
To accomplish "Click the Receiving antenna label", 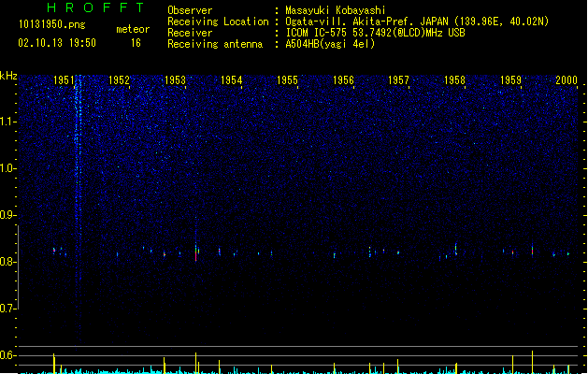I will pyautogui.click(x=215, y=44).
